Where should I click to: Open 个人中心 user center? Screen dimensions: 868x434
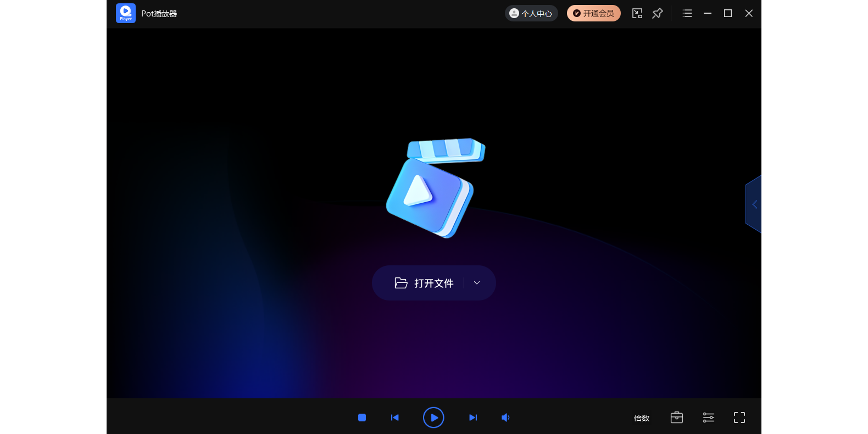(x=531, y=13)
